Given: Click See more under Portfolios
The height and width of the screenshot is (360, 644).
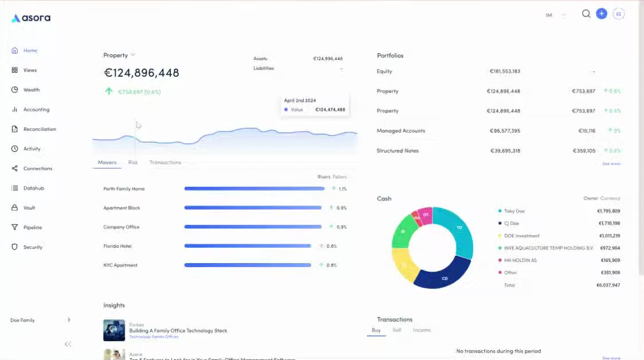Looking at the screenshot, I should [611, 163].
